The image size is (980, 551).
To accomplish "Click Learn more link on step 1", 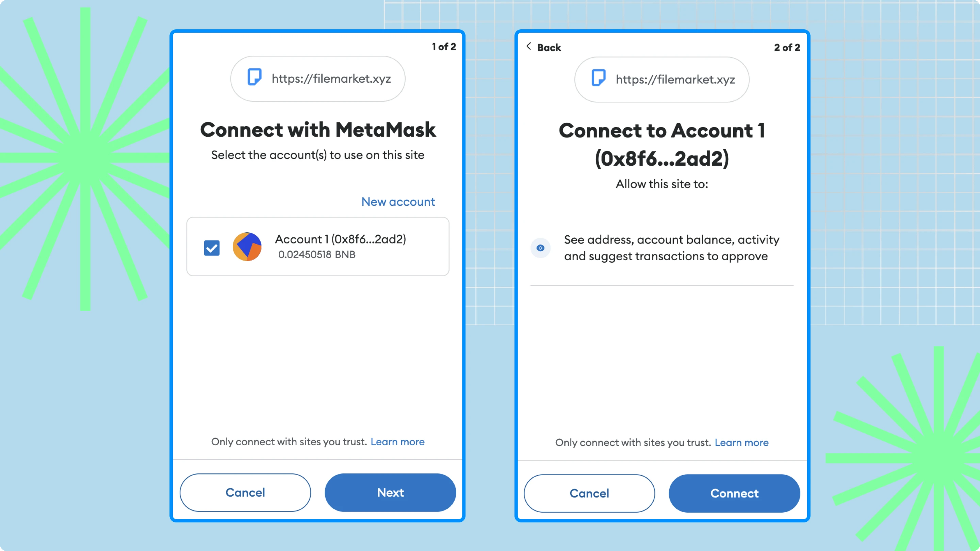I will (x=398, y=441).
